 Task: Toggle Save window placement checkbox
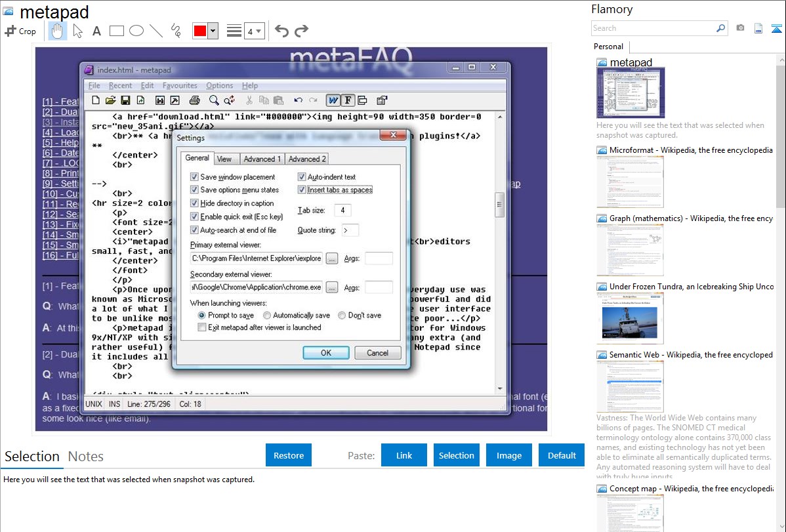tap(194, 177)
